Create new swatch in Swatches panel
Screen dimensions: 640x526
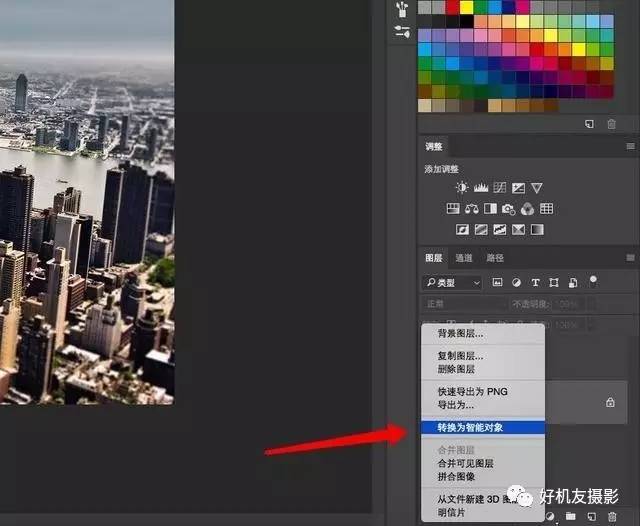(x=589, y=124)
